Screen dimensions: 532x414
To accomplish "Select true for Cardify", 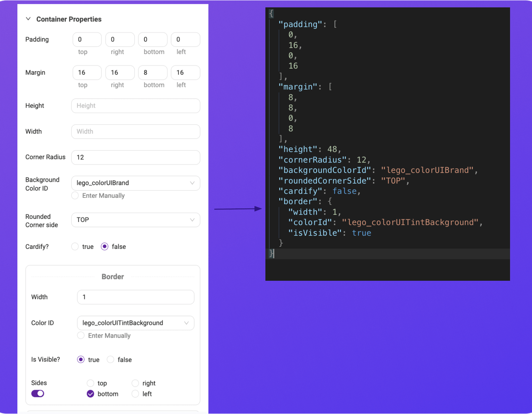I will (x=75, y=246).
